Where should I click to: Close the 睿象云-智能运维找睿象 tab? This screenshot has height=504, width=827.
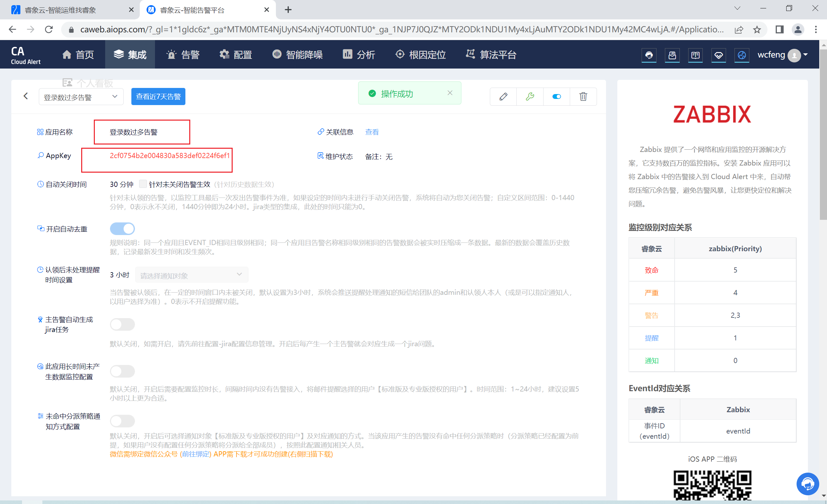click(x=131, y=10)
